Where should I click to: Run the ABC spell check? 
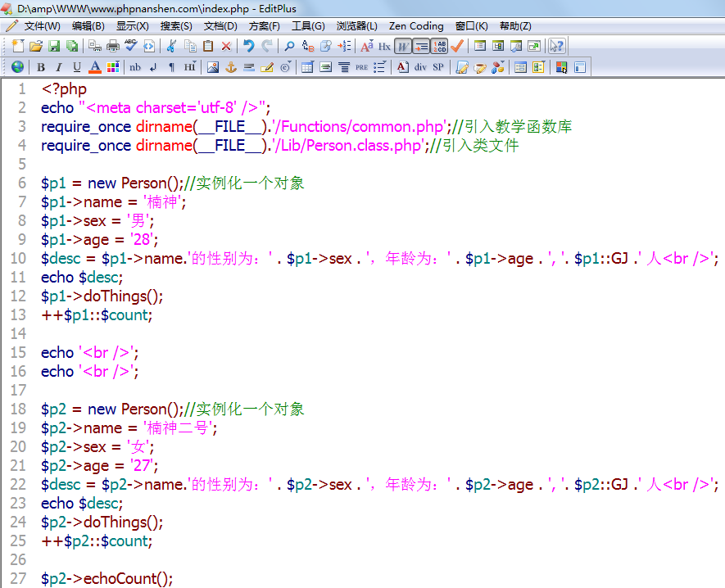pyautogui.click(x=131, y=45)
